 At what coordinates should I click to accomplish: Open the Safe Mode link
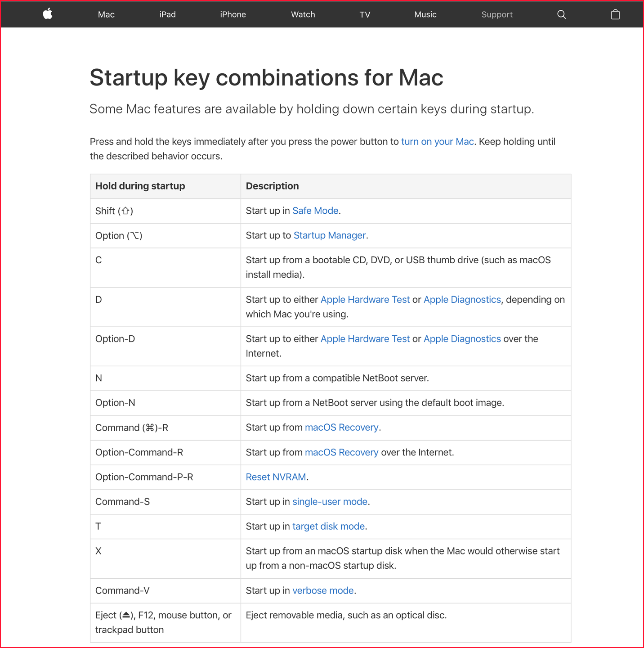(315, 211)
